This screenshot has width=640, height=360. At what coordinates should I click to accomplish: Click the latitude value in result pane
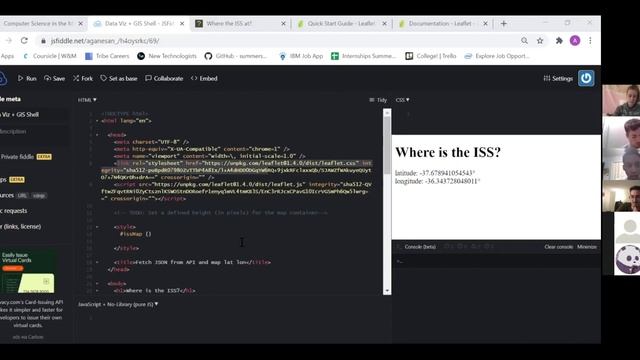(x=447, y=173)
